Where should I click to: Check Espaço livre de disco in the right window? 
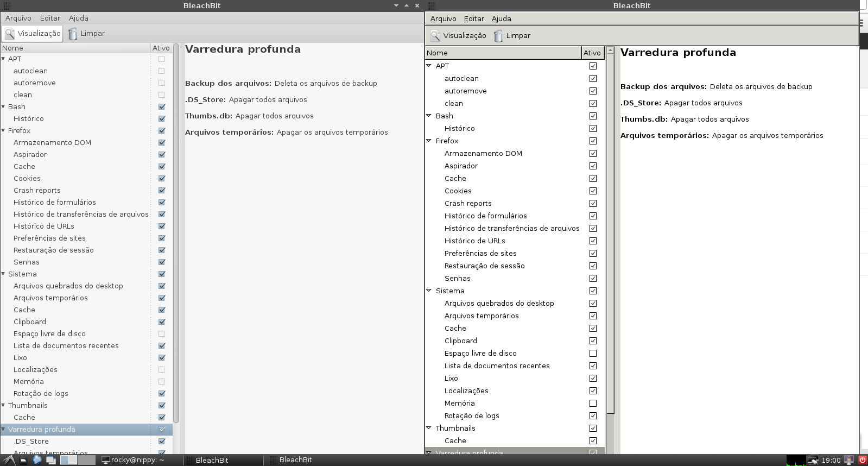593,353
